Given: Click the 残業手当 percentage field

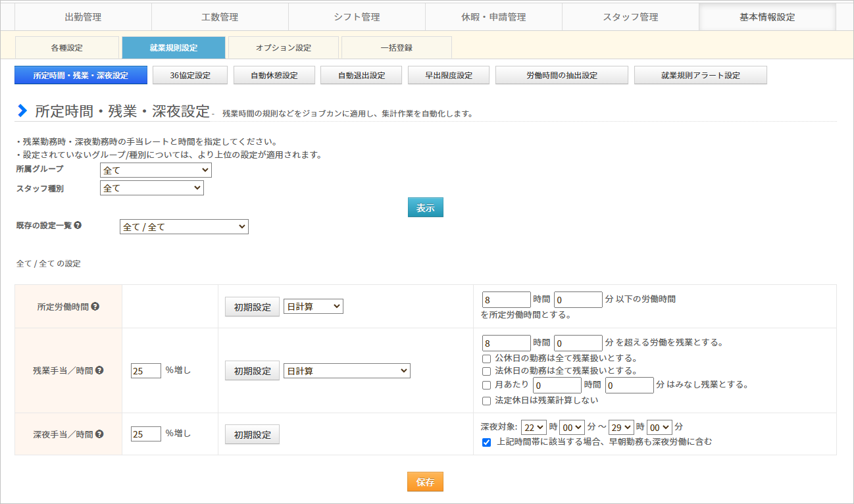Looking at the screenshot, I should pyautogui.click(x=146, y=370).
